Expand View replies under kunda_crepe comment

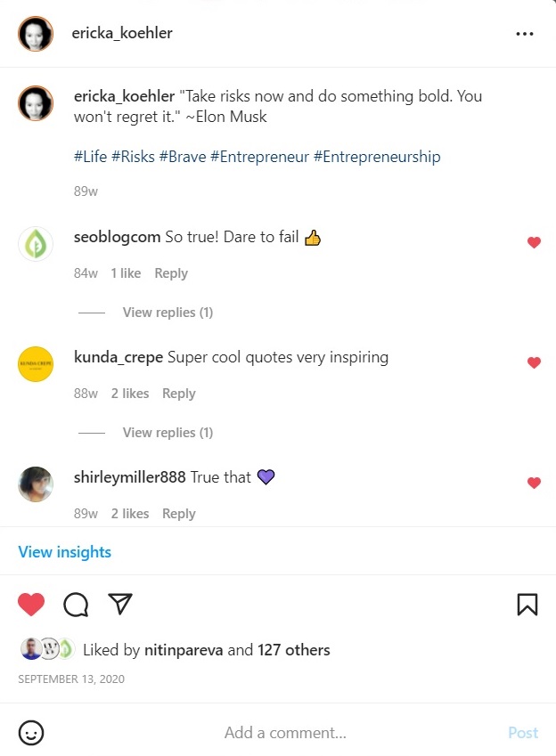click(168, 433)
